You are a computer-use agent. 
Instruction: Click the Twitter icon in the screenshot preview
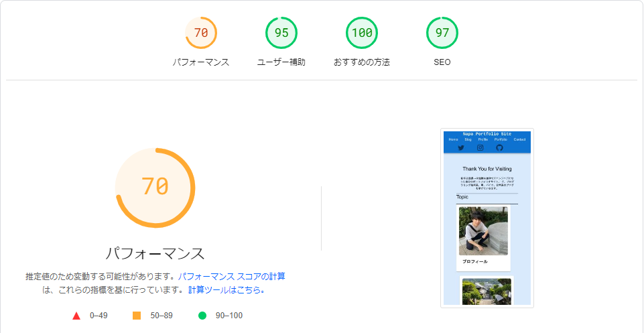click(461, 148)
